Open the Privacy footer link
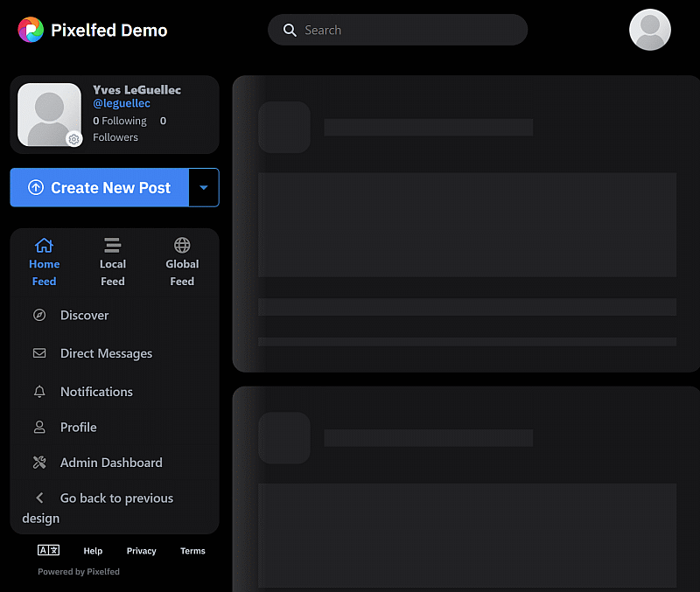 point(141,551)
